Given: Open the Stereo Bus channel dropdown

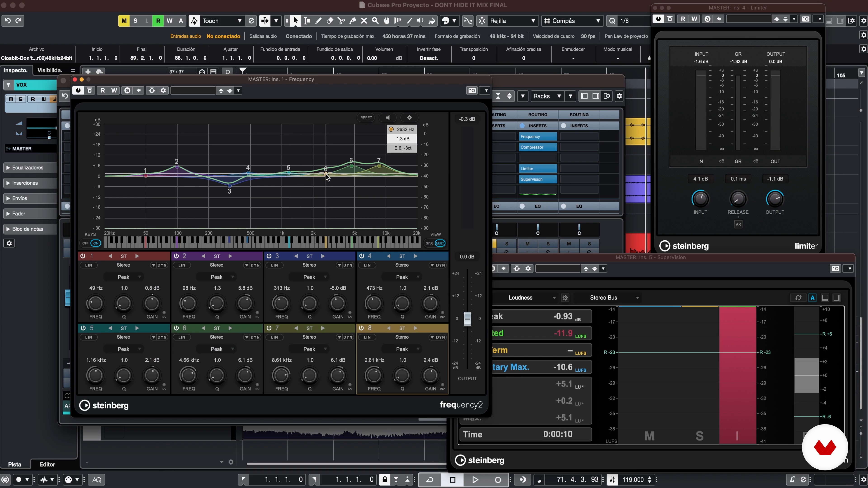Looking at the screenshot, I should 614,298.
